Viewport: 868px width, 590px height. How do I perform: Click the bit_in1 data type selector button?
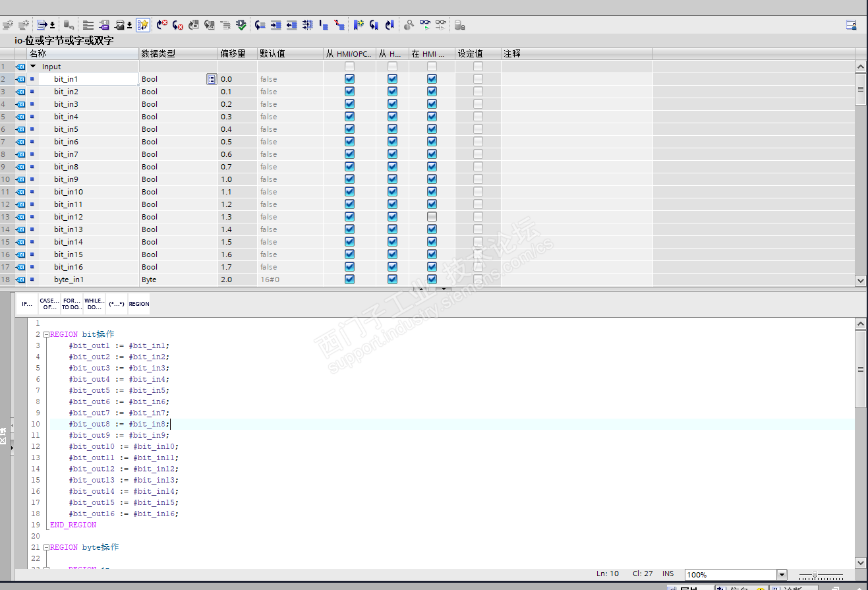pos(211,79)
